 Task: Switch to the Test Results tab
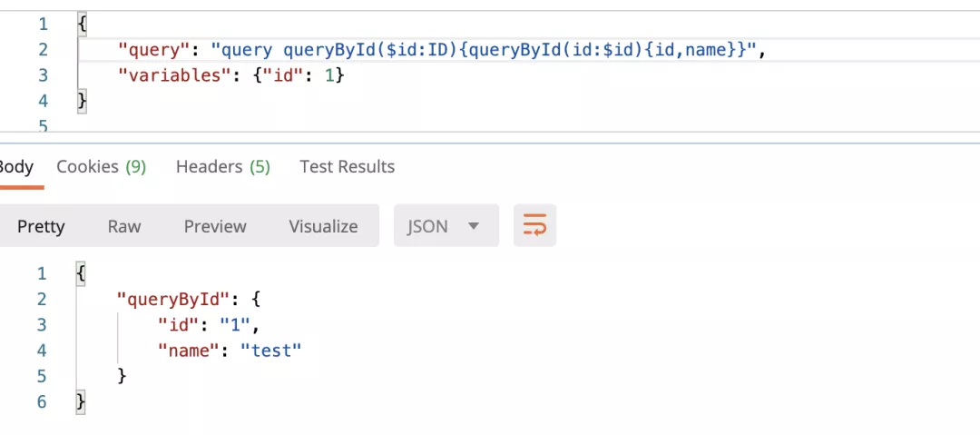[347, 167]
